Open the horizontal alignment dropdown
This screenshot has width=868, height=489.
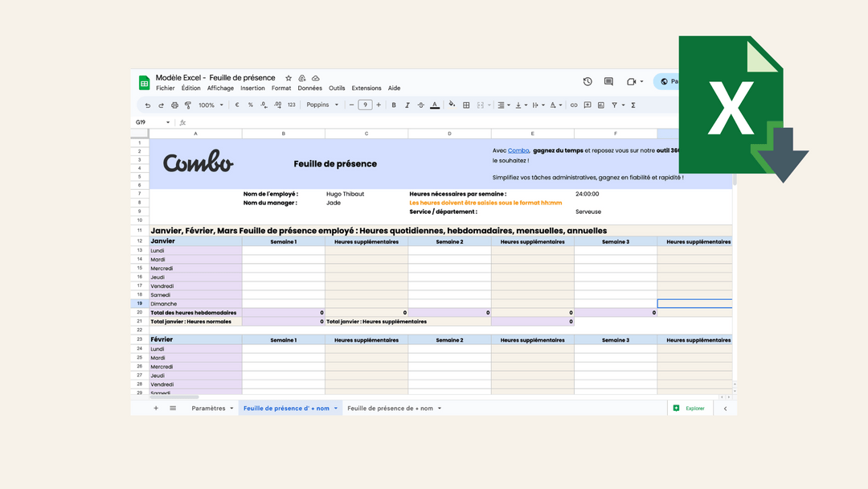coord(504,105)
